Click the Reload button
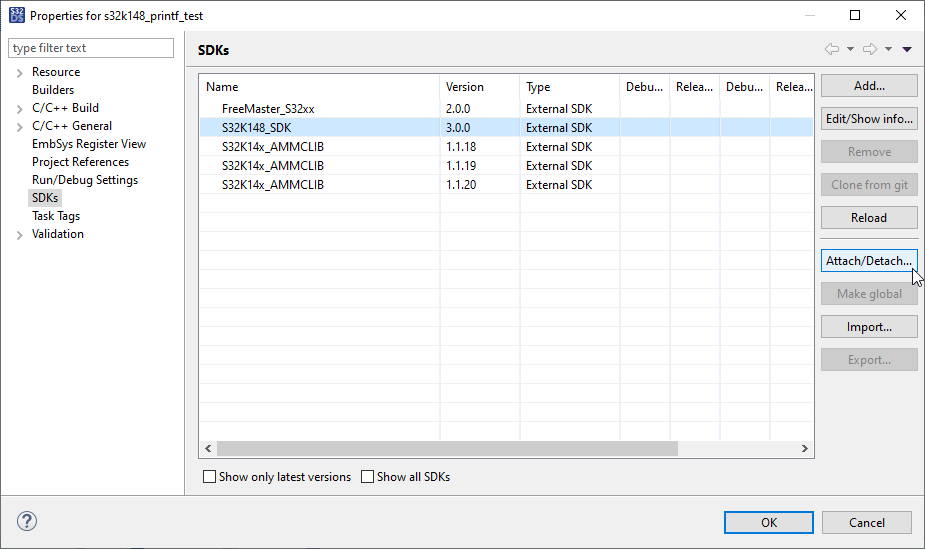The width and height of the screenshot is (925, 549). tap(869, 218)
